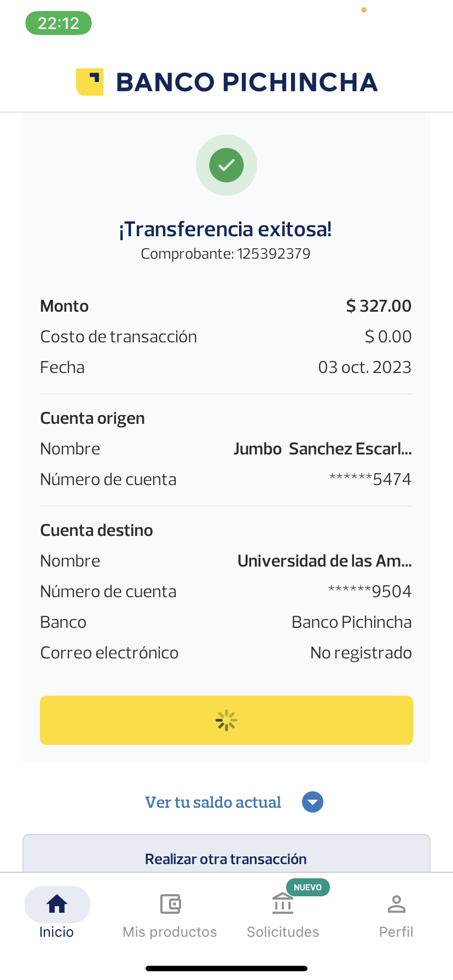Screen dimensions: 453x980
Task: Tap the NUEVO badge on Solicitudes
Action: pyautogui.click(x=307, y=887)
